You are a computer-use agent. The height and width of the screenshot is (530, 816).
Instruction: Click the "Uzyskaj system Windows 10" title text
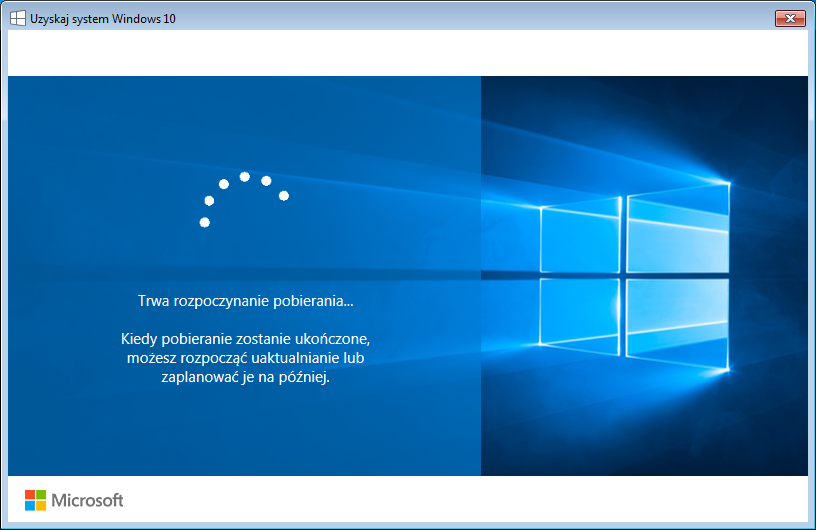103,19
